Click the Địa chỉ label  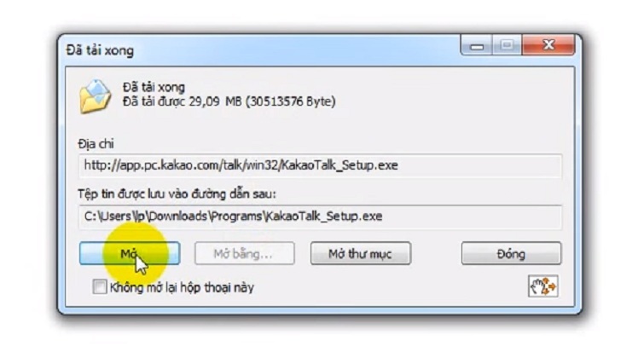(x=96, y=144)
